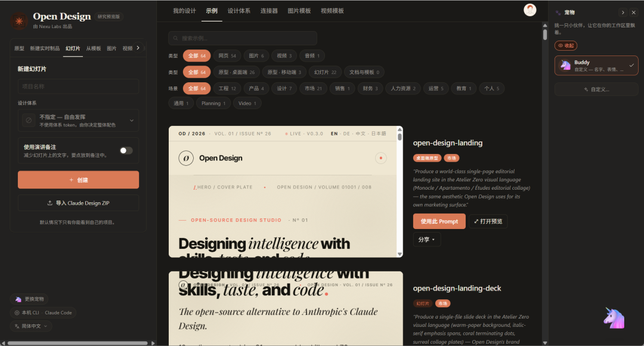644x346 pixels.
Task: Select the Video 1 filter chip
Action: (247, 104)
